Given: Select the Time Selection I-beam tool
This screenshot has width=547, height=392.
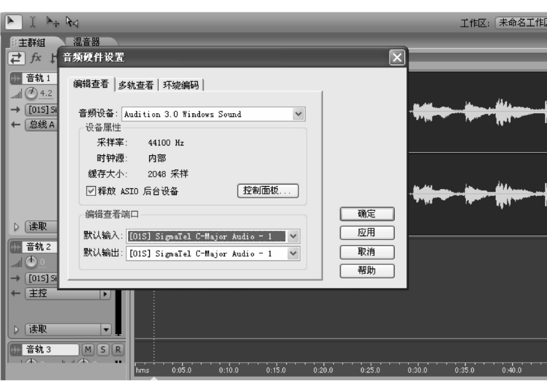Looking at the screenshot, I should (x=33, y=22).
